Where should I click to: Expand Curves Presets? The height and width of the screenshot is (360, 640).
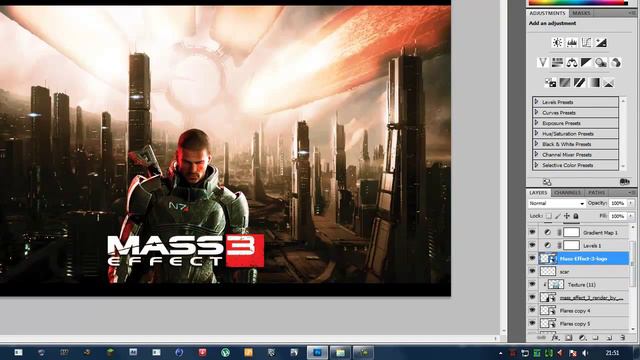[x=537, y=112]
